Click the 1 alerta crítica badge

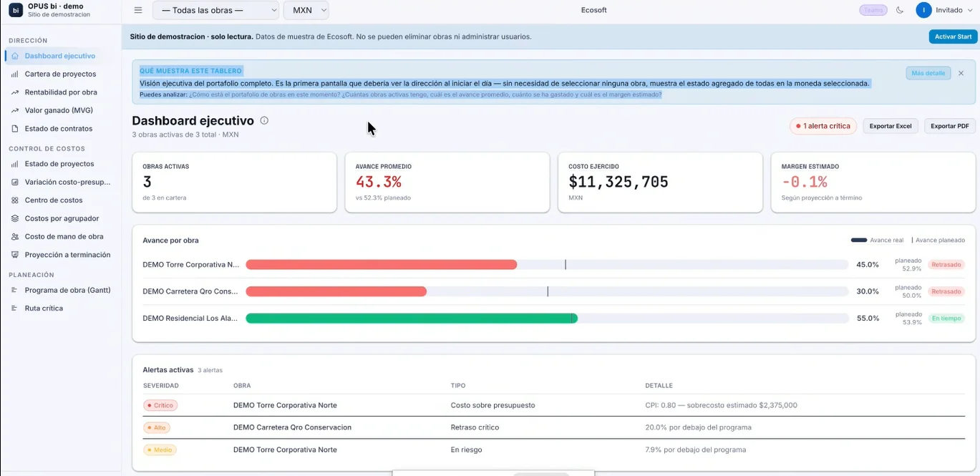pos(823,126)
